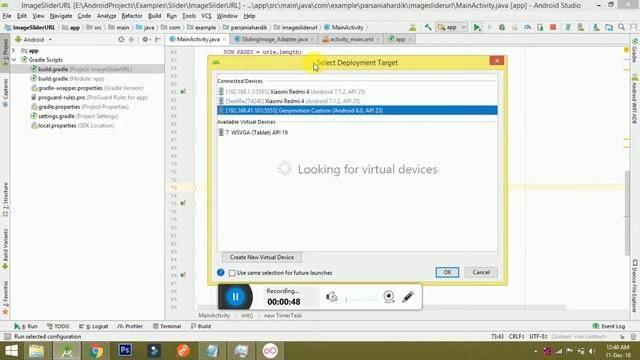Click the Windows Start button
This screenshot has height=360, width=640.
tap(11, 350)
